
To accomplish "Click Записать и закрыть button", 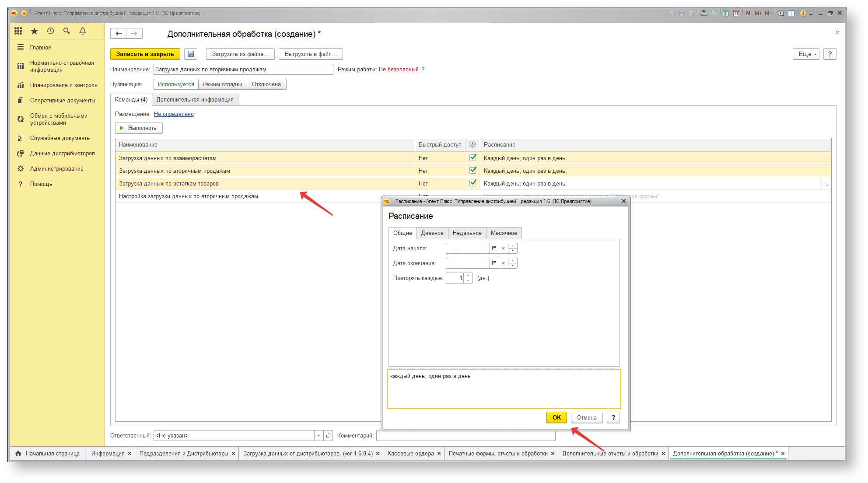I will click(x=145, y=54).
